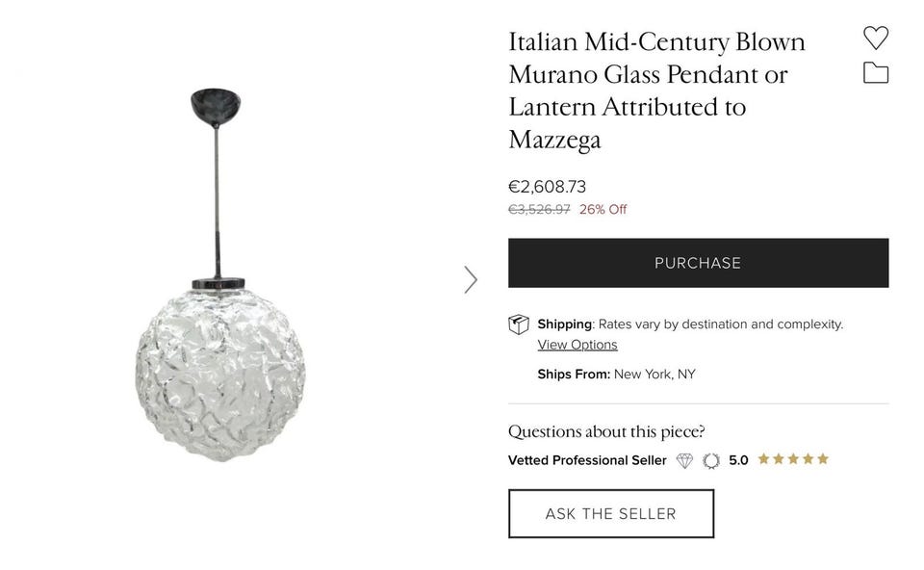This screenshot has width=924, height=570.
Task: Click the shipping box icon
Action: pyautogui.click(x=519, y=324)
